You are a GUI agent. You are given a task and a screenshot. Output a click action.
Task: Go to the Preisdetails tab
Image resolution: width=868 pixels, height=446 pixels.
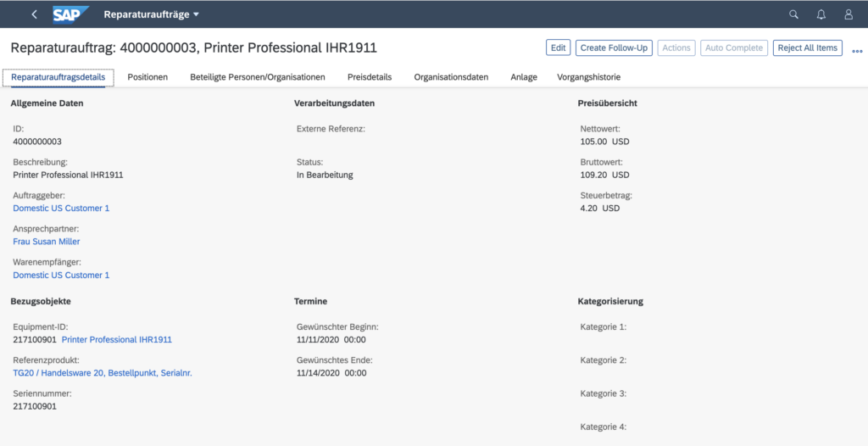tap(370, 77)
